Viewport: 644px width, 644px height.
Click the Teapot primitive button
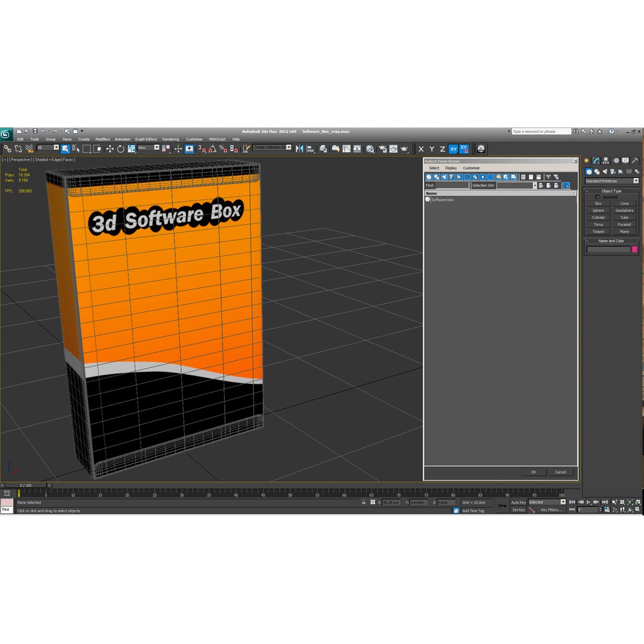pos(598,231)
